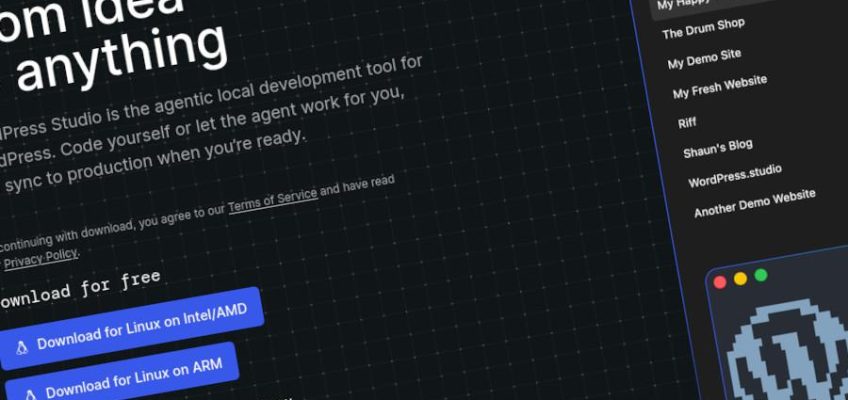
Task: Click the yellow minimize dot of preview window
Action: point(740,278)
